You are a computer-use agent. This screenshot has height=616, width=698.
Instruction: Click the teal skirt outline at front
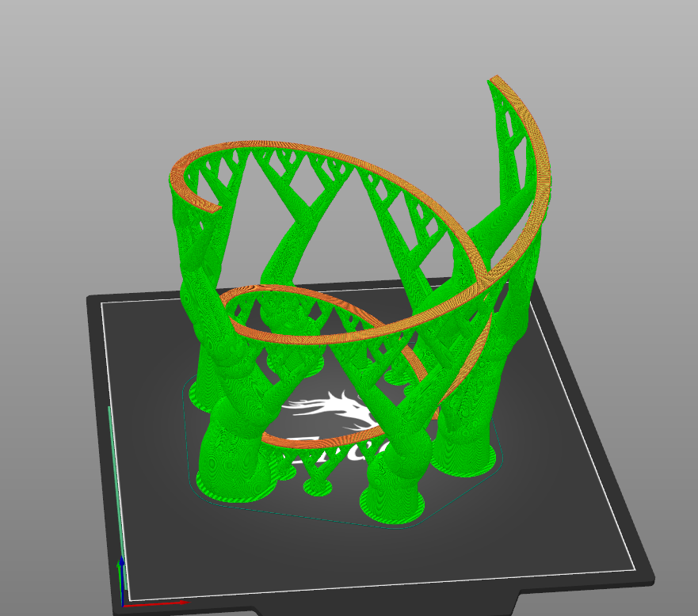point(311,518)
